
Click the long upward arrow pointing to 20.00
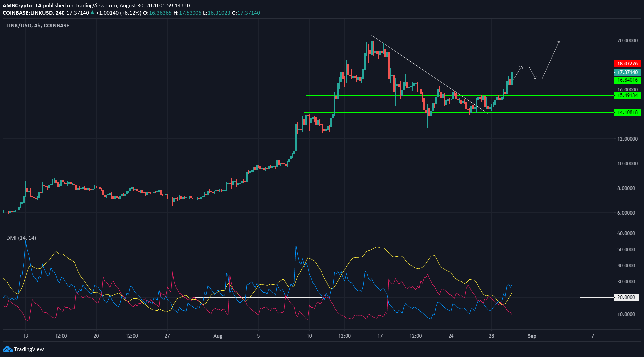pyautogui.click(x=551, y=60)
